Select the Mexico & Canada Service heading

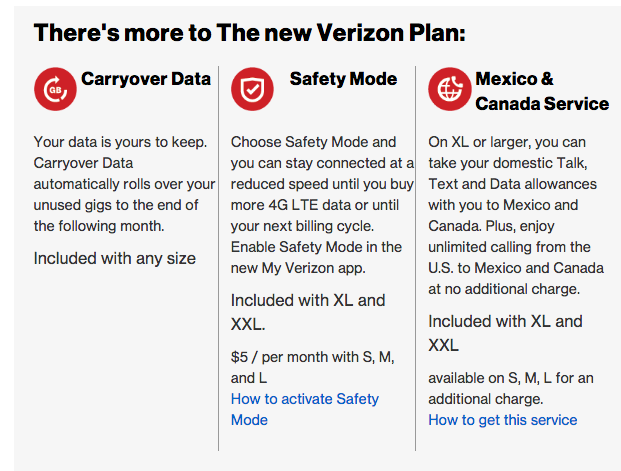pos(541,91)
